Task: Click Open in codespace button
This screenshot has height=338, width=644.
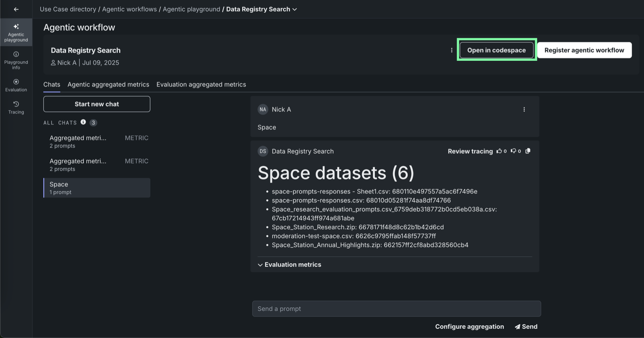Action: point(496,50)
